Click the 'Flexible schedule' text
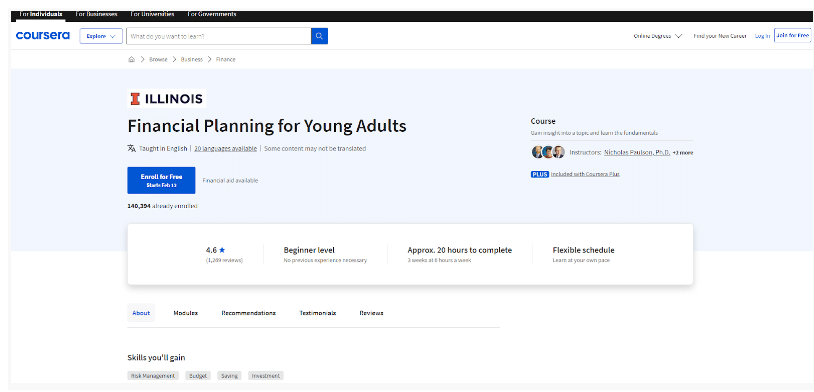 click(584, 250)
